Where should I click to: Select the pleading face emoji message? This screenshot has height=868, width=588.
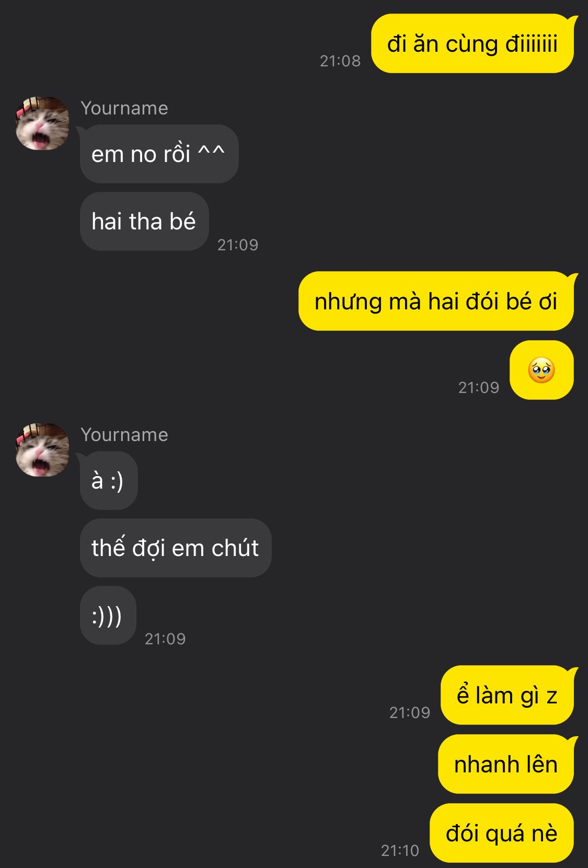541,370
